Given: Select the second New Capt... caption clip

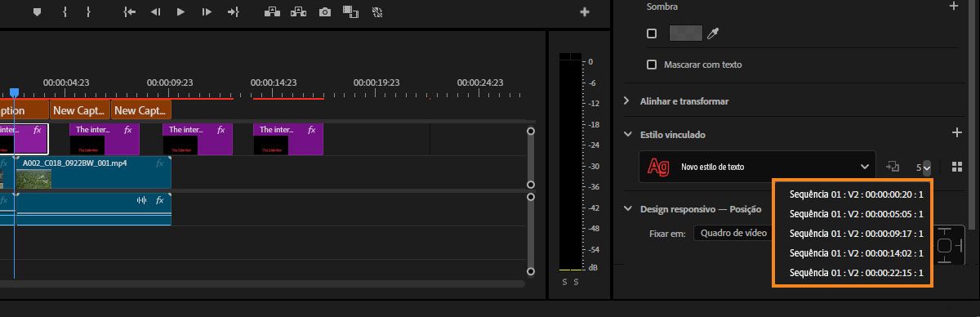Looking at the screenshot, I should [140, 110].
